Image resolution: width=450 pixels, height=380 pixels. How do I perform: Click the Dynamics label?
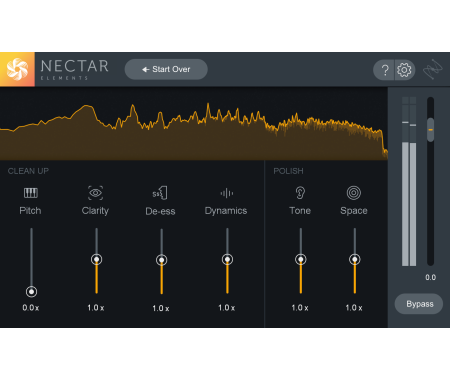226,211
